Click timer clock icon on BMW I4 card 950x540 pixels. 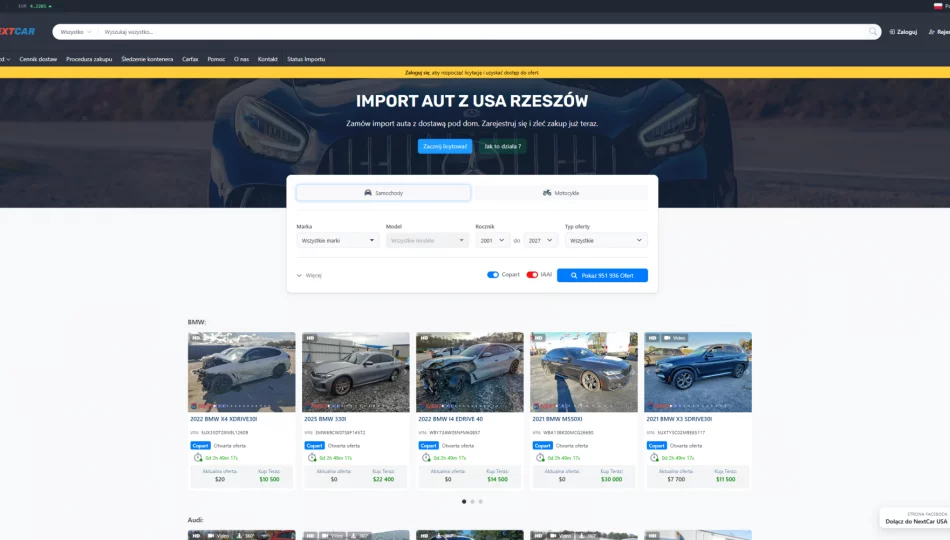(x=426, y=458)
